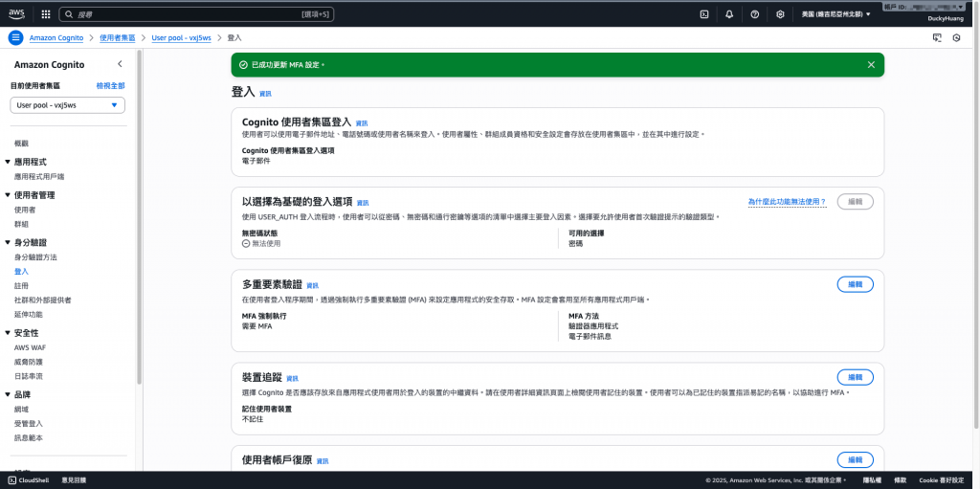This screenshot has width=980, height=489.
Task: Open the Amazon Q panel icon
Action: (936, 37)
